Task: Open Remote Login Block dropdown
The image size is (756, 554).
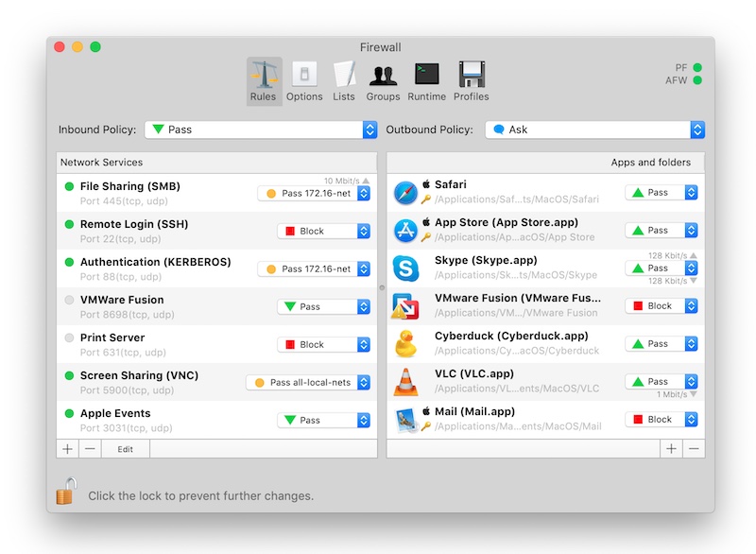Action: click(323, 231)
